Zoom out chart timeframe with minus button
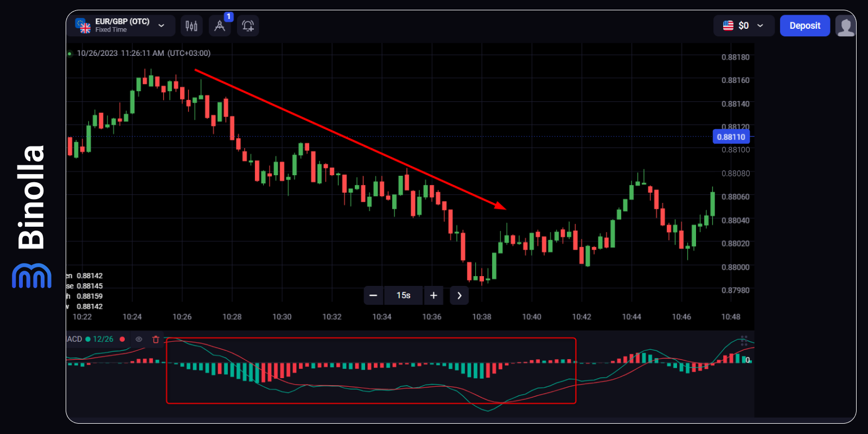Image resolution: width=868 pixels, height=434 pixels. 373,296
